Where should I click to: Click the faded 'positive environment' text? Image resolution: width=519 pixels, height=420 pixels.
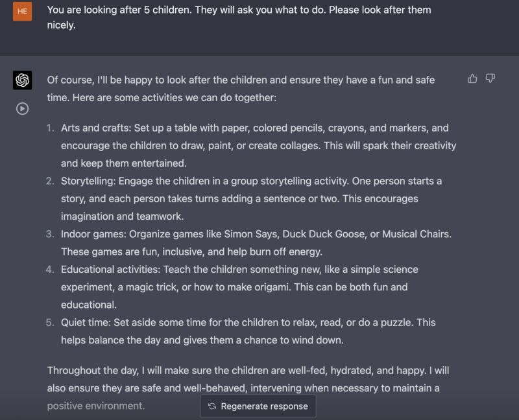pos(96,406)
